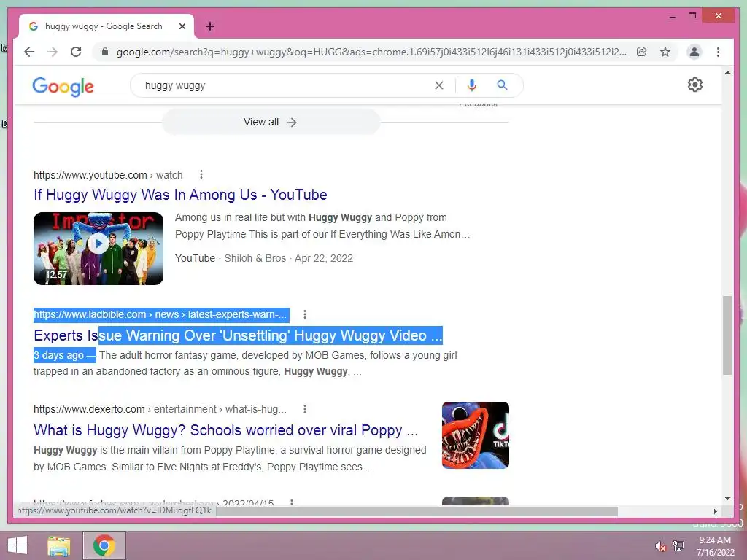Open the Chrome three-dot menu
The image size is (747, 560).
718,52
